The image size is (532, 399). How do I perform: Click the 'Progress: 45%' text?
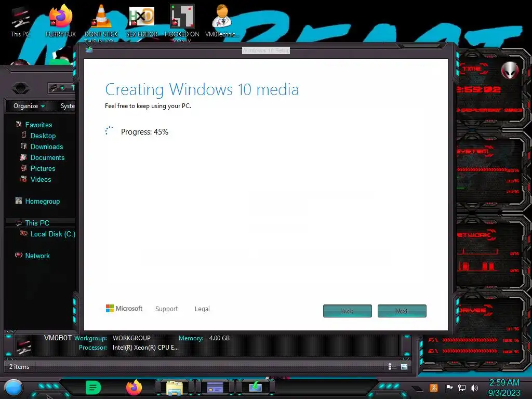tap(144, 132)
